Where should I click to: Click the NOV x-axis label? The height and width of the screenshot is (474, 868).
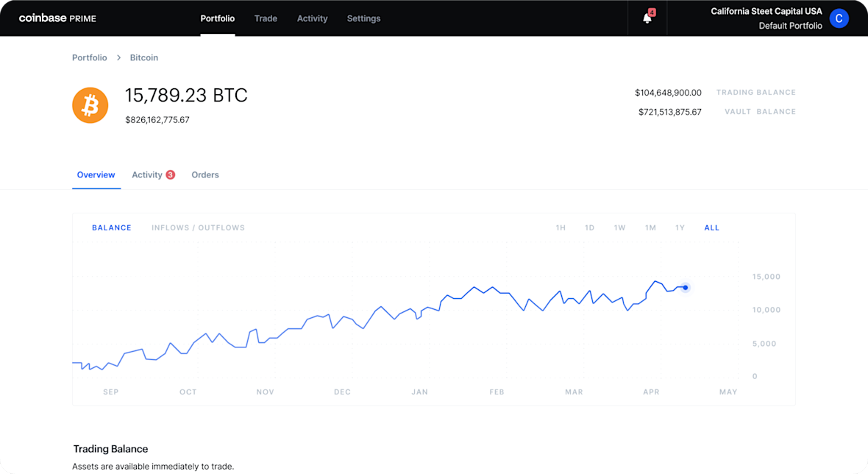pyautogui.click(x=265, y=392)
